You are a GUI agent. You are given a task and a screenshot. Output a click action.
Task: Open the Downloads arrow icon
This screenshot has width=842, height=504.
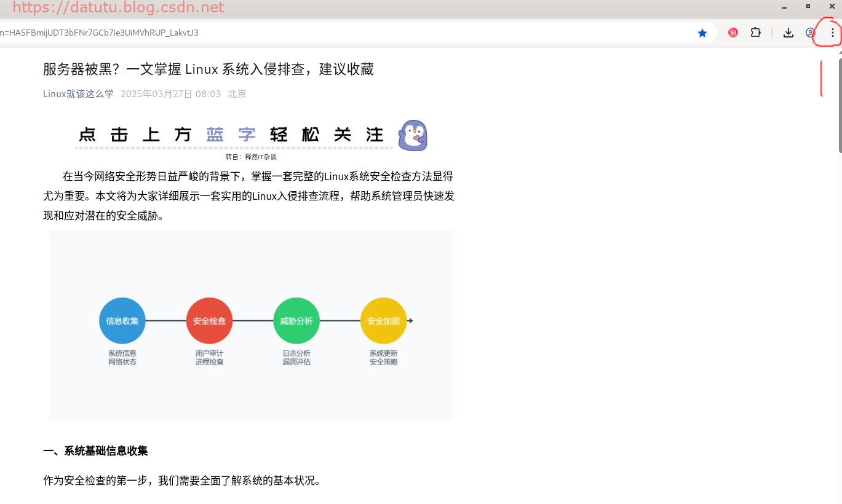pyautogui.click(x=788, y=33)
